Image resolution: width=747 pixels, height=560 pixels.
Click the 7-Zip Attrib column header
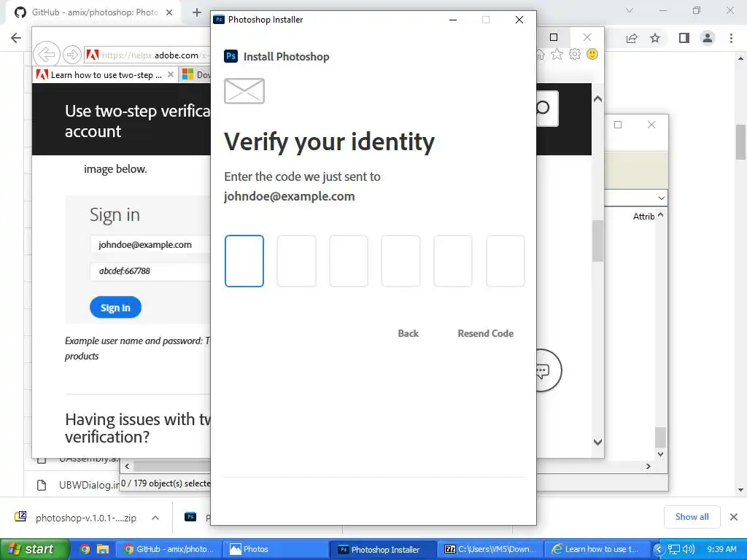click(643, 216)
